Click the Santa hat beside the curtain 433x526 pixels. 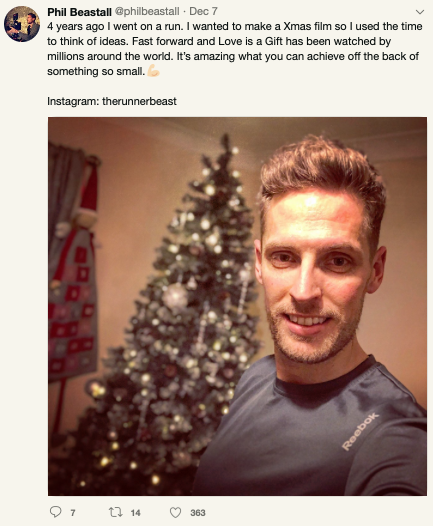pos(88,196)
